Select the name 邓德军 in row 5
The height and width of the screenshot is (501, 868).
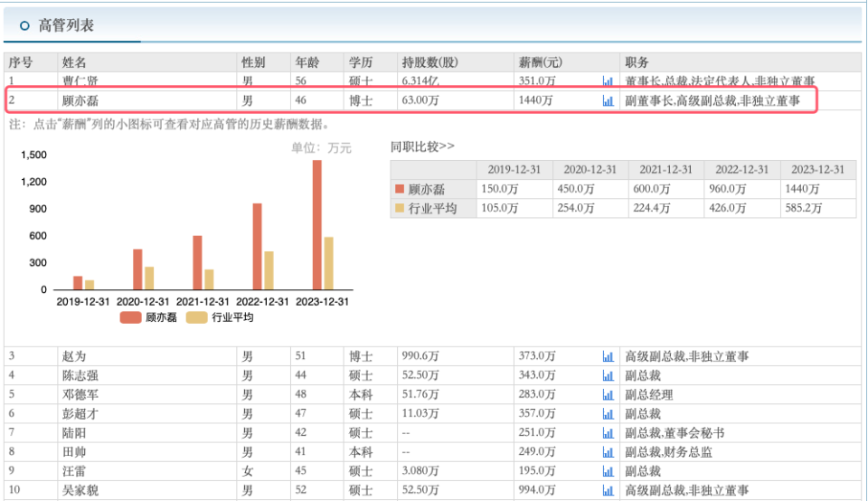tap(80, 394)
